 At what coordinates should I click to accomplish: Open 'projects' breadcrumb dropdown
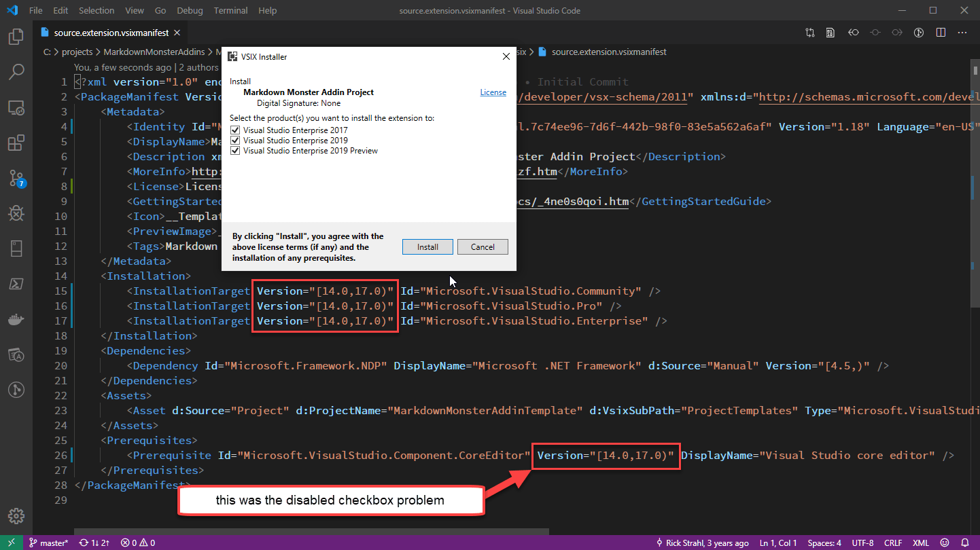(77, 52)
